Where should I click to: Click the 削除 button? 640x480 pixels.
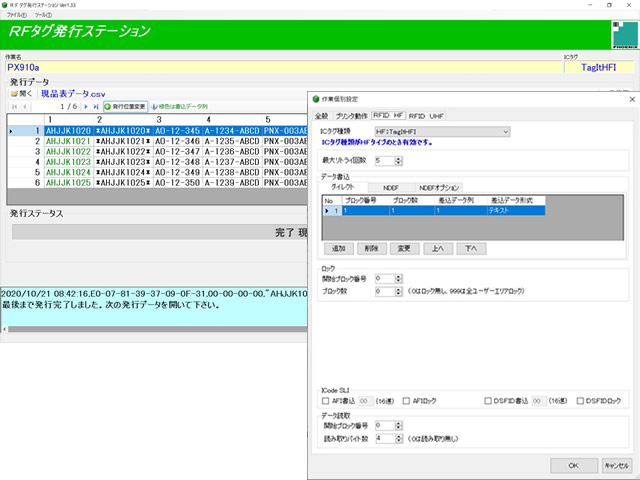point(372,249)
